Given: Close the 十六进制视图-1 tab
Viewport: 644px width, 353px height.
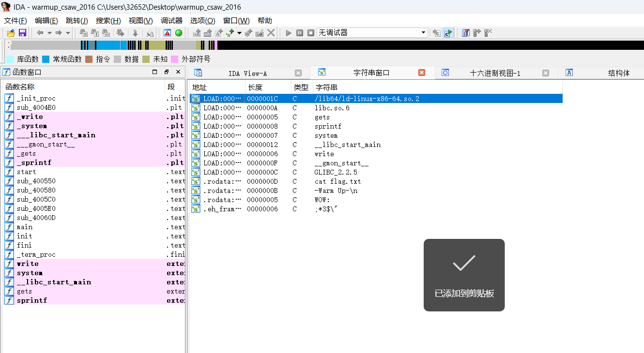Looking at the screenshot, I should tap(546, 73).
